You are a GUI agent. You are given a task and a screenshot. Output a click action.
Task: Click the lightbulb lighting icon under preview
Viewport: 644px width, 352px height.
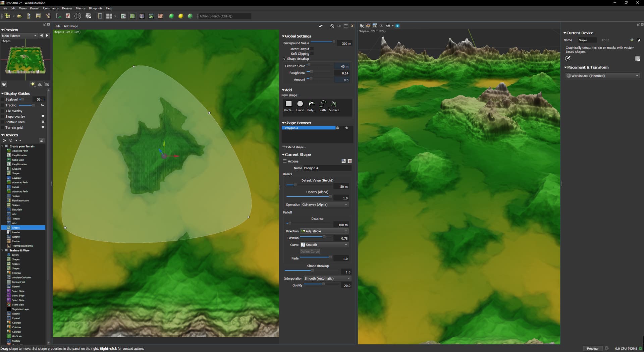(33, 84)
